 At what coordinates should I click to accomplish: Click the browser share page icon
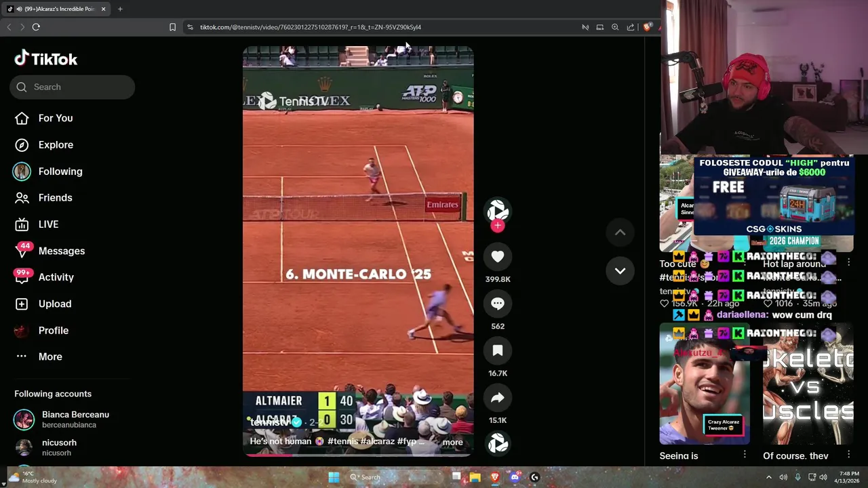tap(631, 27)
